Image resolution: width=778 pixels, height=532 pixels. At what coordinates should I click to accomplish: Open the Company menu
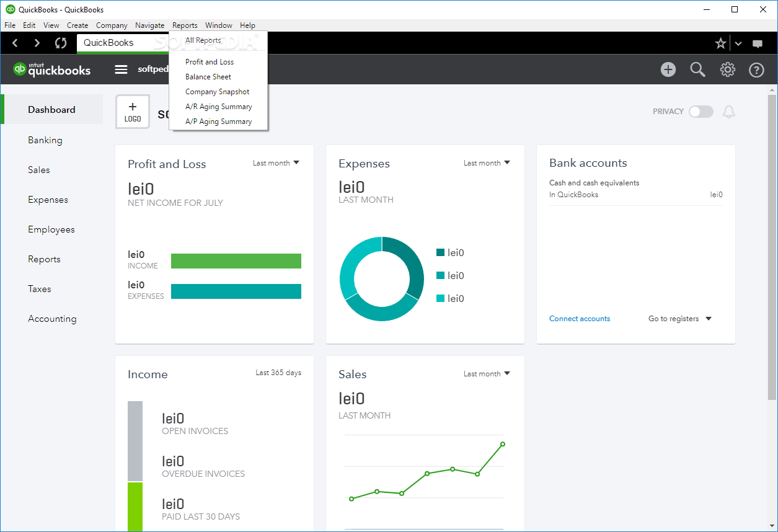point(112,25)
